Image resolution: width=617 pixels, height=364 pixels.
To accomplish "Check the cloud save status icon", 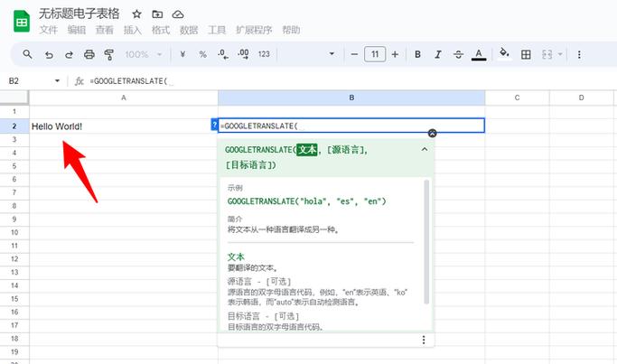I will (178, 14).
